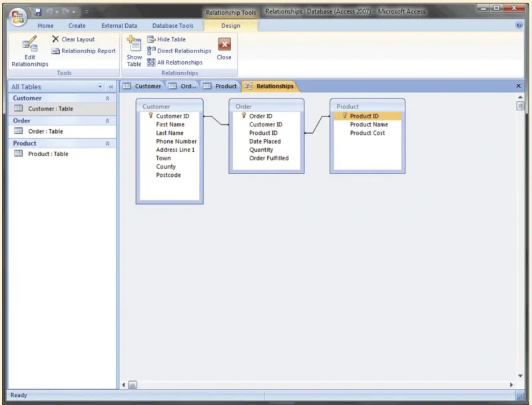The width and height of the screenshot is (532, 405).
Task: Open the Database Tools ribbon tab
Action: tap(172, 26)
